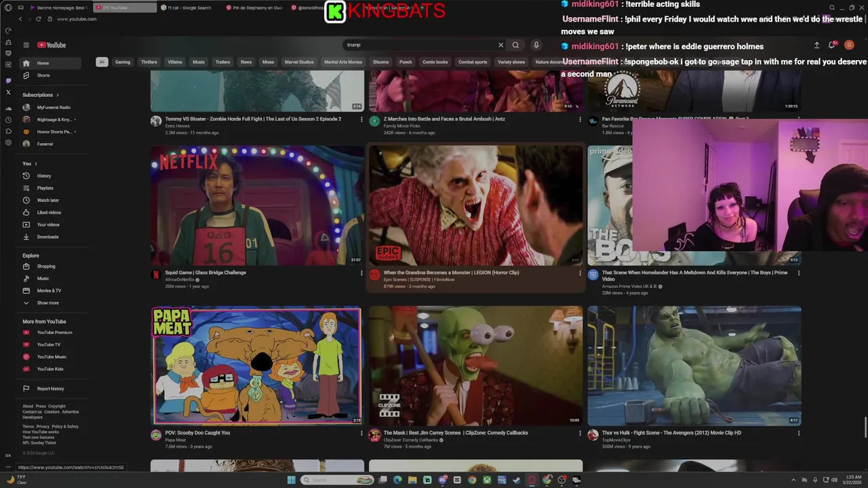Select the Mixes filter chip
The width and height of the screenshot is (868, 488).
268,62
